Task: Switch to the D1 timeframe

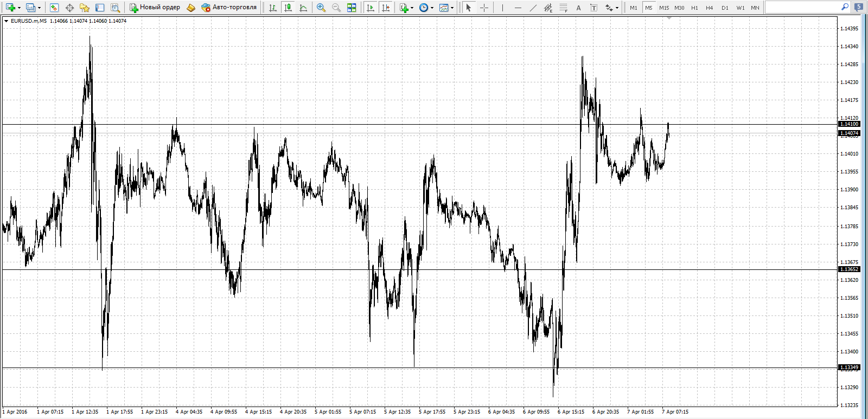Action: pos(725,8)
